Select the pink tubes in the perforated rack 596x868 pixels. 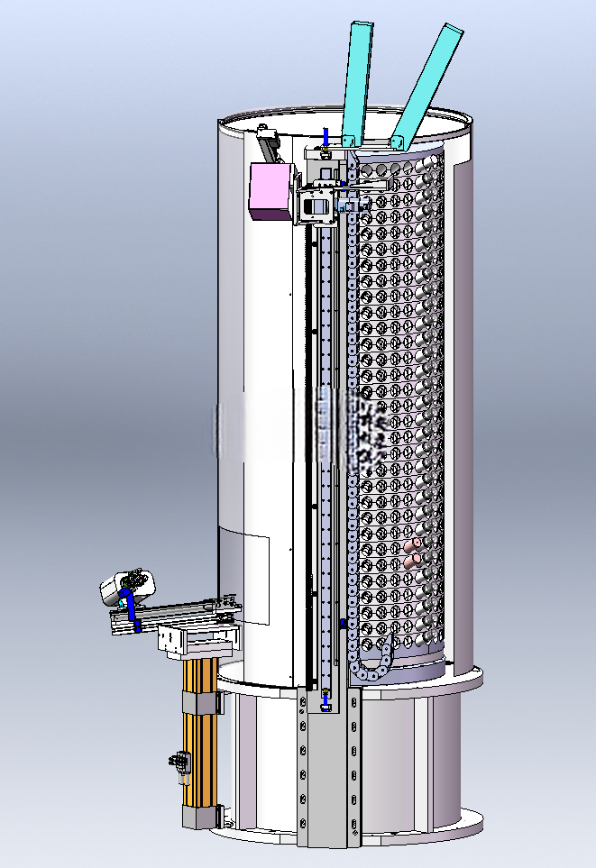pos(414,554)
